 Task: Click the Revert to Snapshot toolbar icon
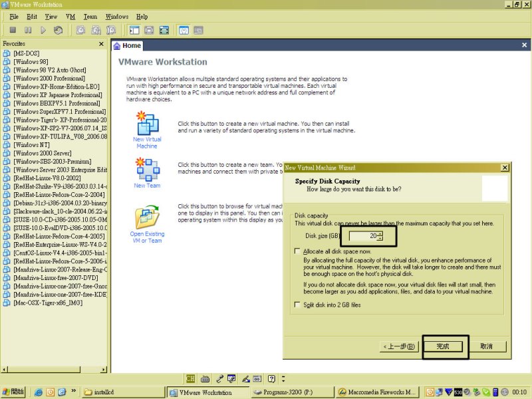click(x=96, y=30)
